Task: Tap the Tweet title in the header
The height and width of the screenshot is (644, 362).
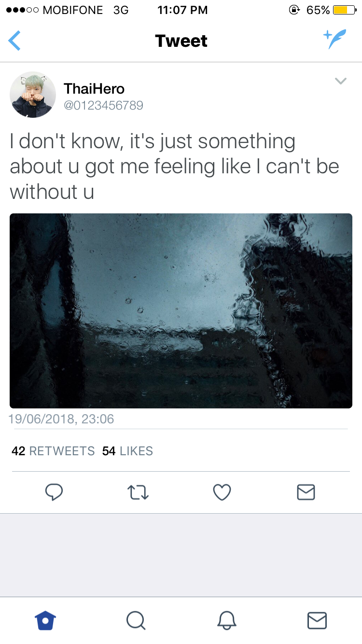Action: [181, 41]
